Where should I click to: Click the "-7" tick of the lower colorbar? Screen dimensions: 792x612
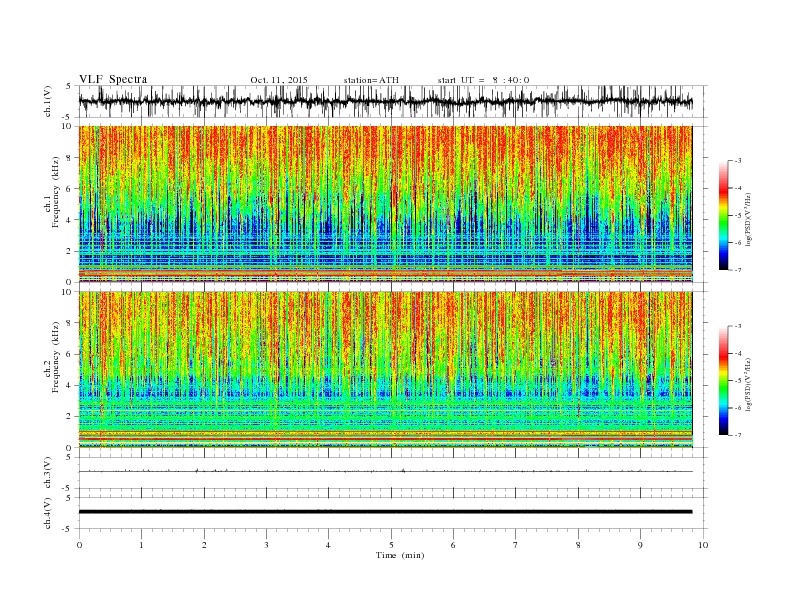click(738, 435)
